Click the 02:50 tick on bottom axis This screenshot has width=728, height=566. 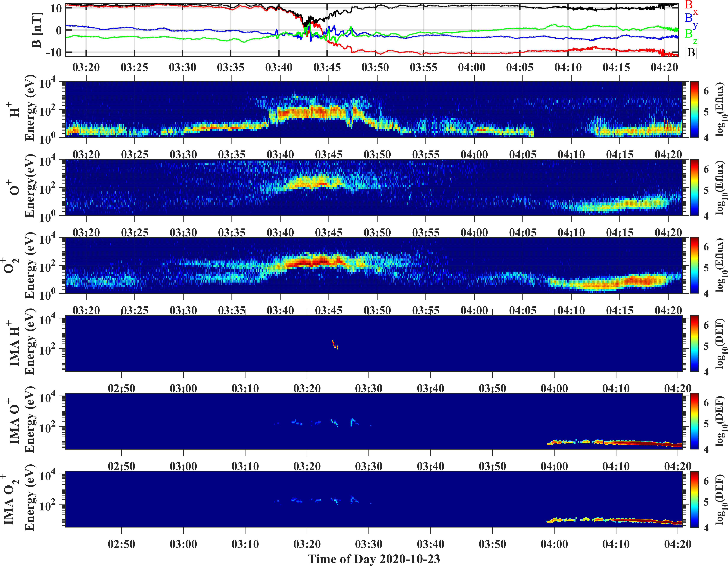(x=121, y=544)
